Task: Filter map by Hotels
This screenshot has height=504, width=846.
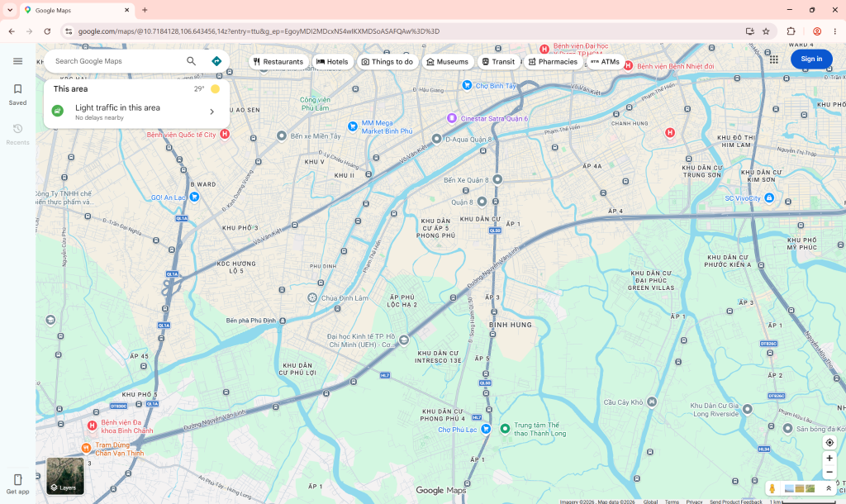Action: [332, 61]
